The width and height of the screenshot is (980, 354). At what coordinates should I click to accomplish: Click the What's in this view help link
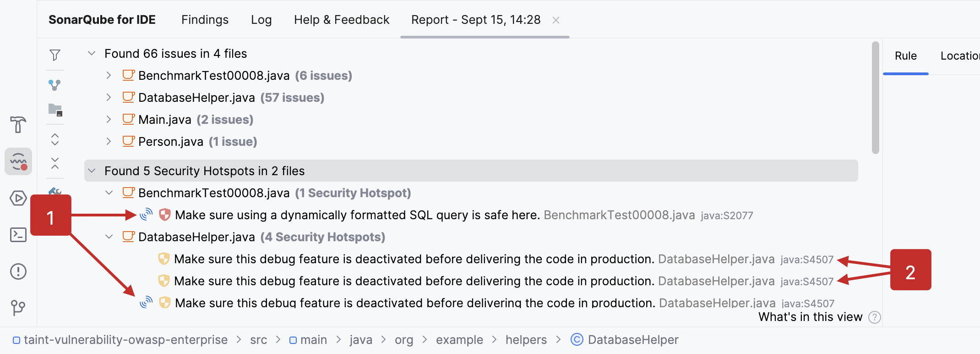click(x=811, y=316)
